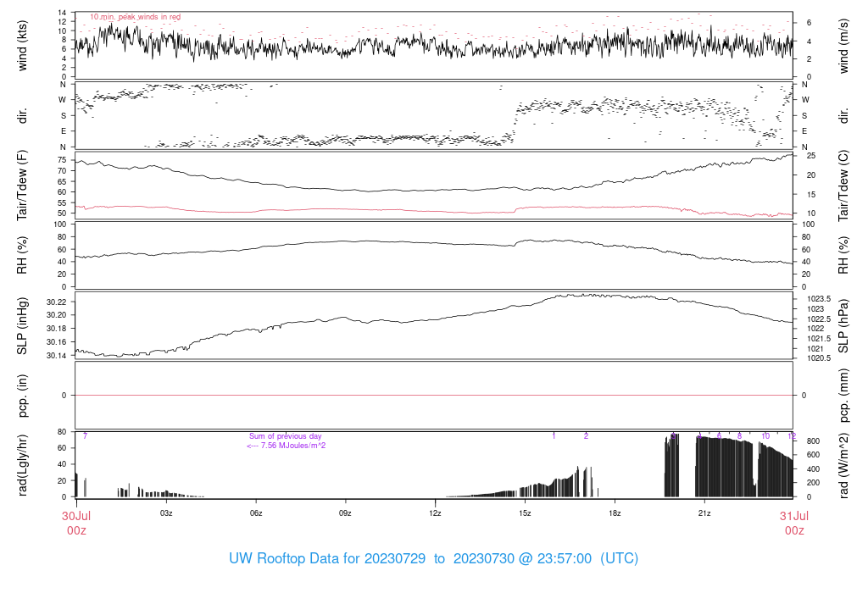Click the 'rad(Lgly/hr)' axis label

[22, 465]
